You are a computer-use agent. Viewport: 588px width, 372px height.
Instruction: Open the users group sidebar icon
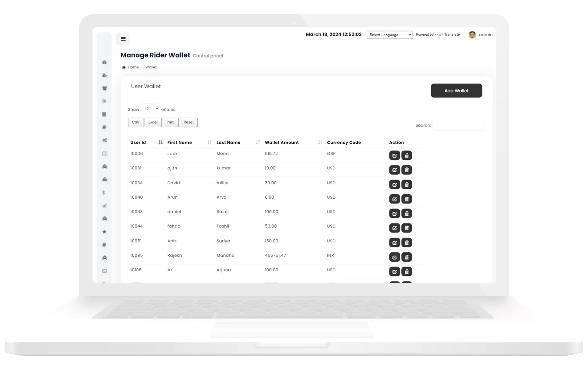104,88
